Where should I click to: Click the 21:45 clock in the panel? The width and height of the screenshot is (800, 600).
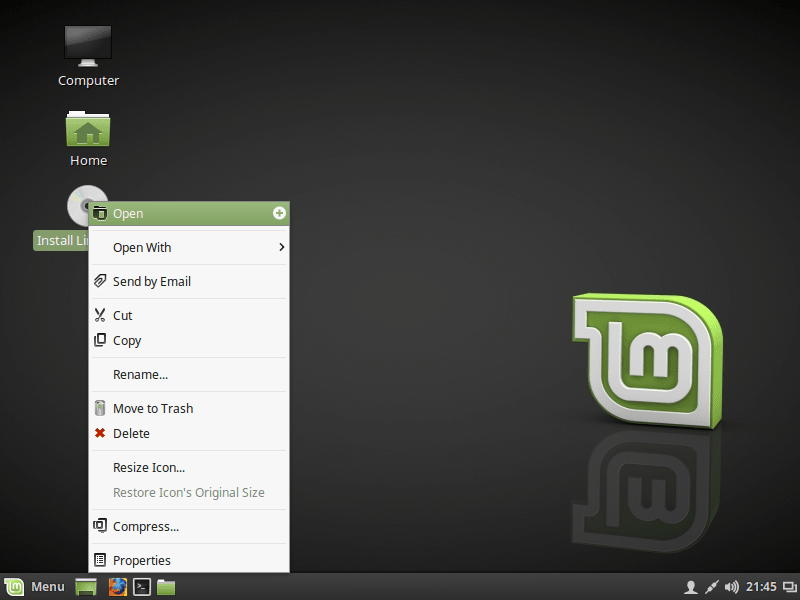coord(761,587)
